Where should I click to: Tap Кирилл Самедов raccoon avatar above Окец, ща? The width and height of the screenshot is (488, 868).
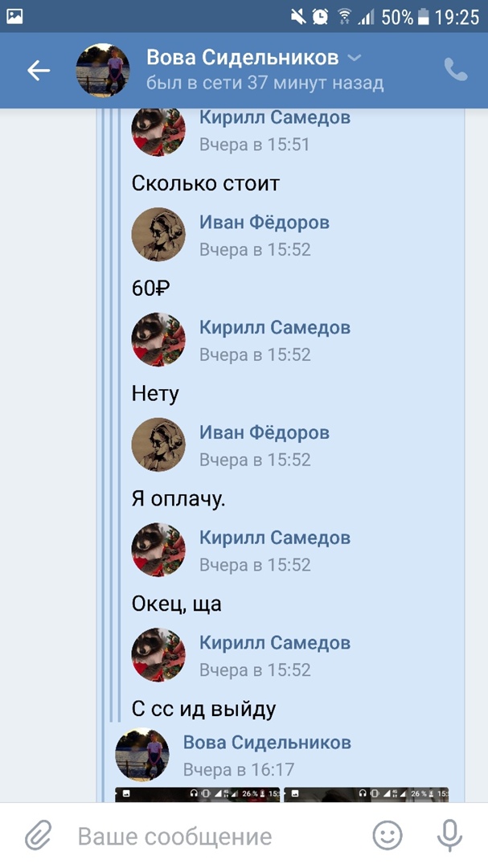coord(158,551)
